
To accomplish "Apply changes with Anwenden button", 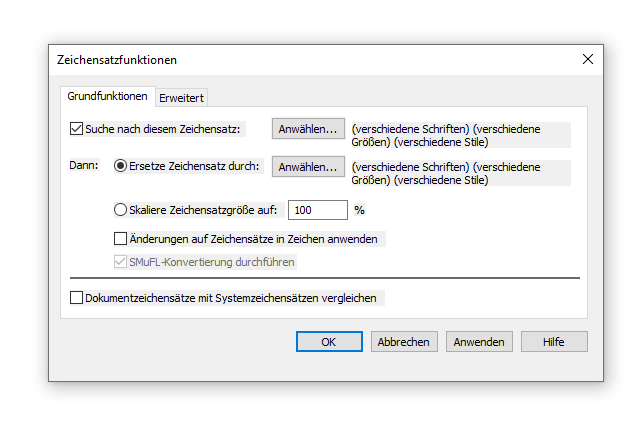I will tap(479, 342).
